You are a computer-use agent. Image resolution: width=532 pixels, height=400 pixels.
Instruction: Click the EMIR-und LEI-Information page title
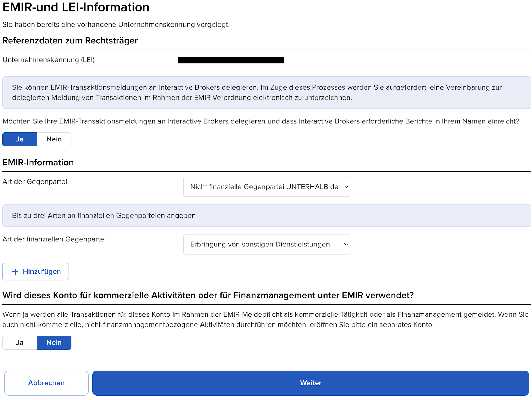pos(76,7)
